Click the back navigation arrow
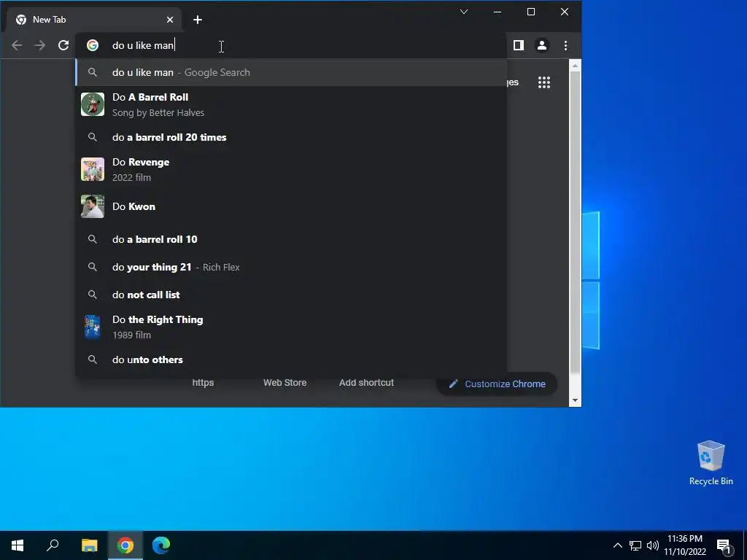 pyautogui.click(x=17, y=45)
